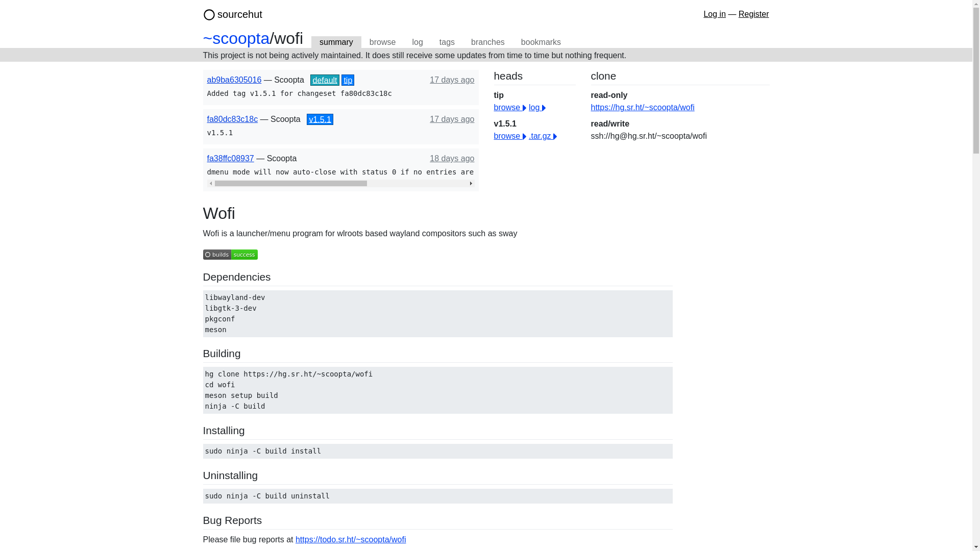Click the v1.5.1 tag label
Screen dimensions: 980x551
[x=320, y=119]
